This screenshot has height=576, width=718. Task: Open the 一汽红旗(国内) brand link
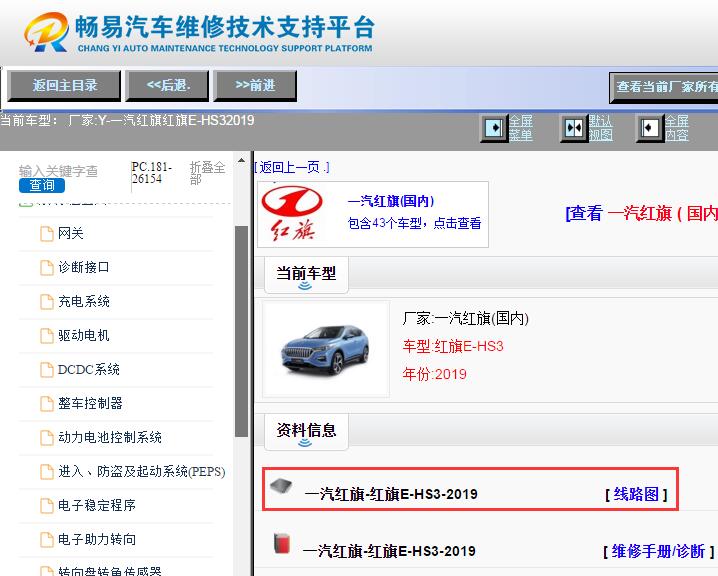391,201
